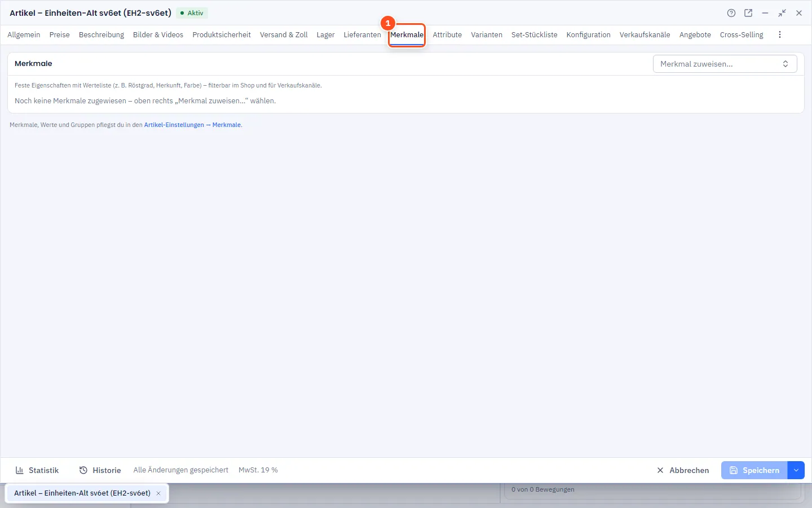Switch to the Attribute tab
The width and height of the screenshot is (812, 508).
[447, 35]
